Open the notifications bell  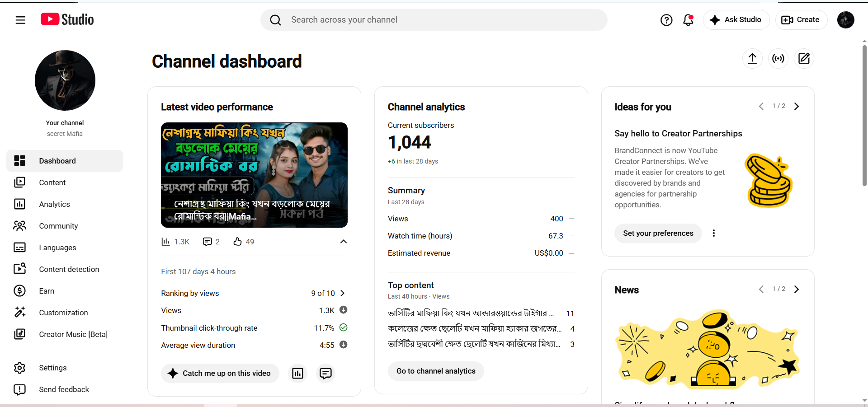[x=688, y=20]
